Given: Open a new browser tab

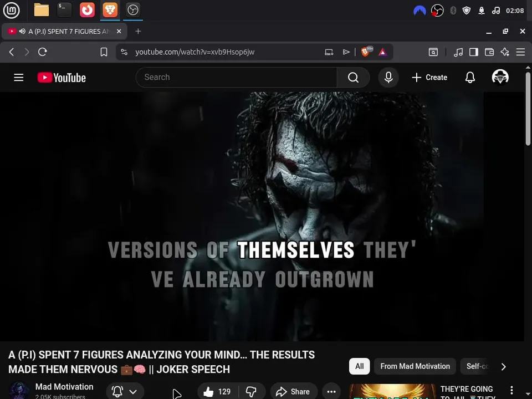Looking at the screenshot, I should [x=138, y=31].
